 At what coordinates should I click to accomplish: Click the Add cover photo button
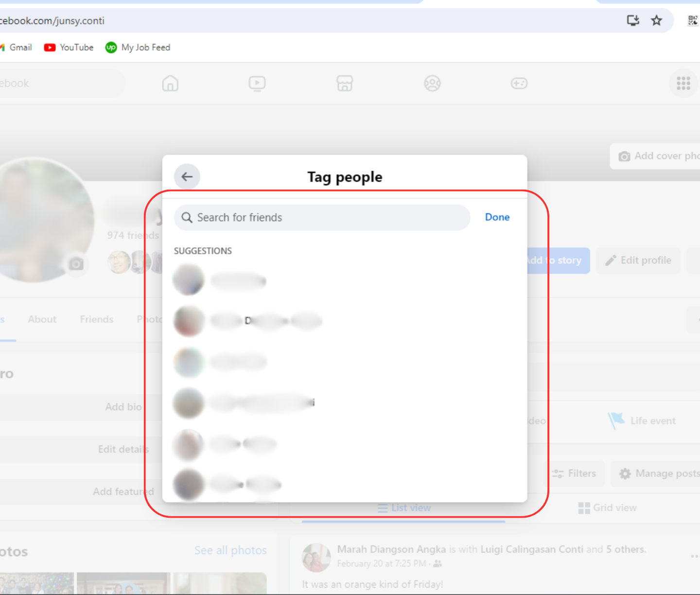[x=655, y=156]
